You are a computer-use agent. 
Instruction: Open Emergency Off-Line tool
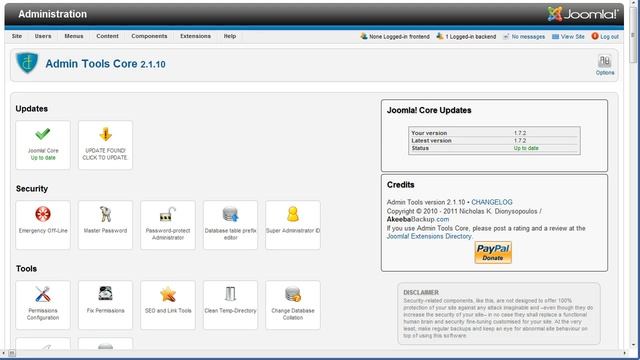tap(43, 225)
